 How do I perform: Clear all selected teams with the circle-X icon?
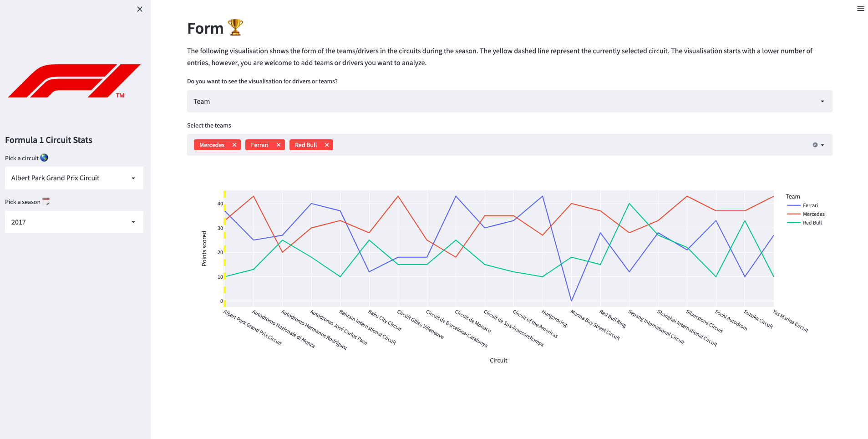pyautogui.click(x=815, y=145)
